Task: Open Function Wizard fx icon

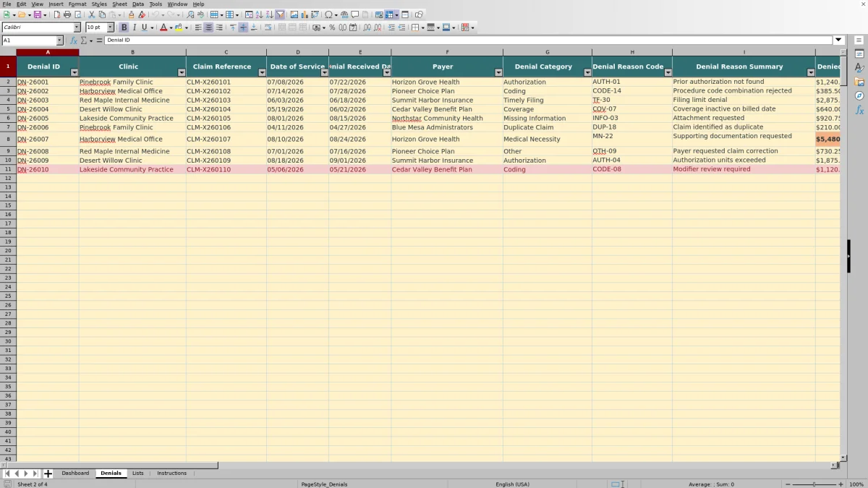Action: 74,40
